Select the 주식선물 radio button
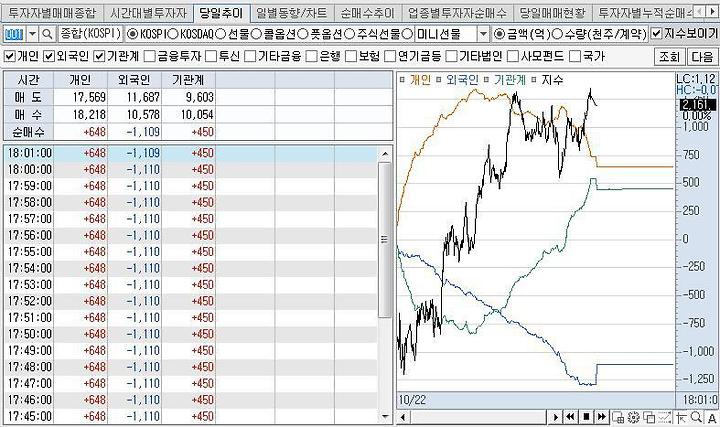 pos(349,34)
